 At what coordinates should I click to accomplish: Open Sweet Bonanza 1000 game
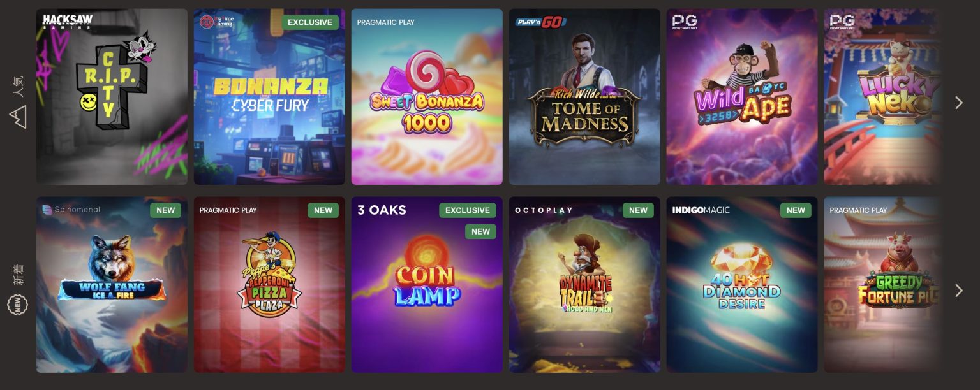[x=427, y=96]
